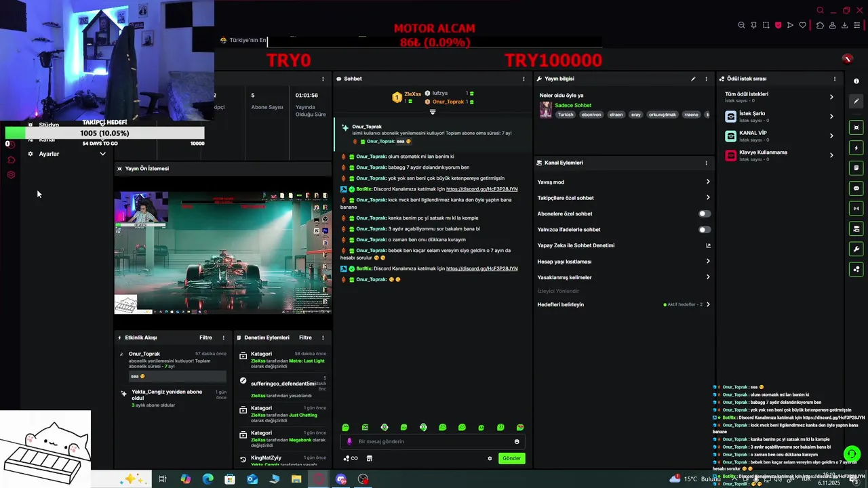This screenshot has width=868, height=488.
Task: Open the first Discord invite link in chat
Action: (481, 189)
